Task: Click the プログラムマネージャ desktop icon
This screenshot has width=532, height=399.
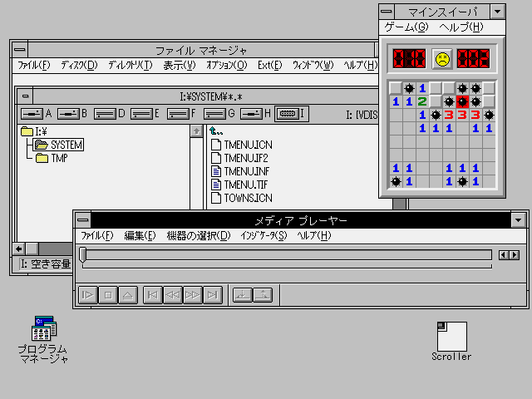Action: tap(43, 331)
